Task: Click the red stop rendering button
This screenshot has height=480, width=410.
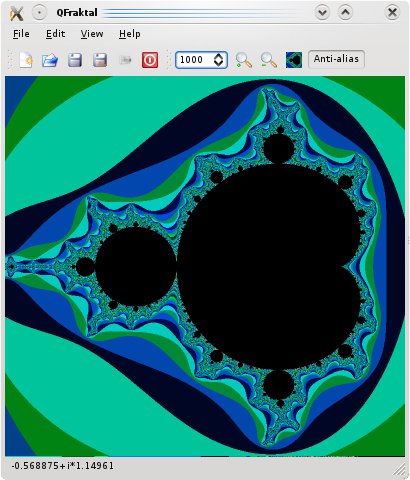Action: pyautogui.click(x=150, y=60)
